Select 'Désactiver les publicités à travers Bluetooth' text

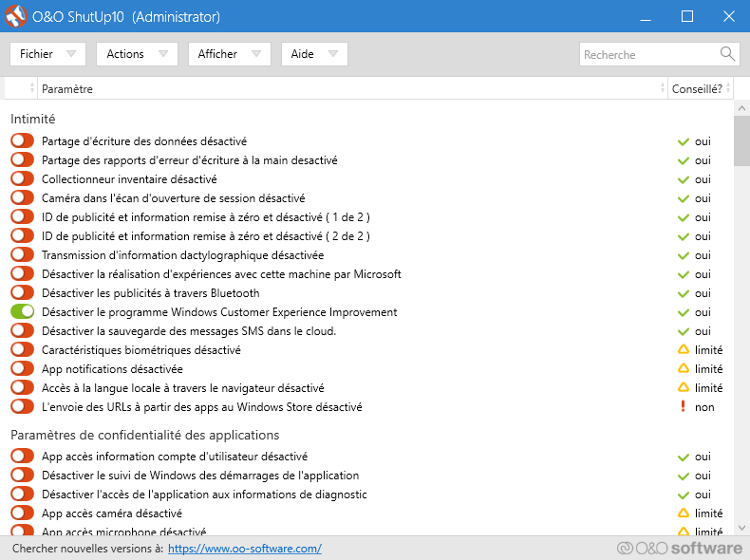point(151,293)
